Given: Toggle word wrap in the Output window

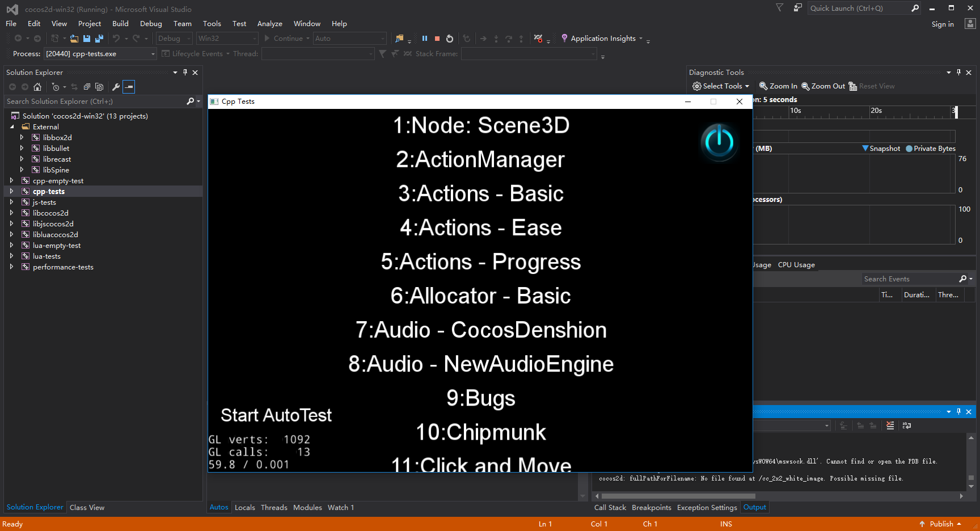Looking at the screenshot, I should coord(906,425).
